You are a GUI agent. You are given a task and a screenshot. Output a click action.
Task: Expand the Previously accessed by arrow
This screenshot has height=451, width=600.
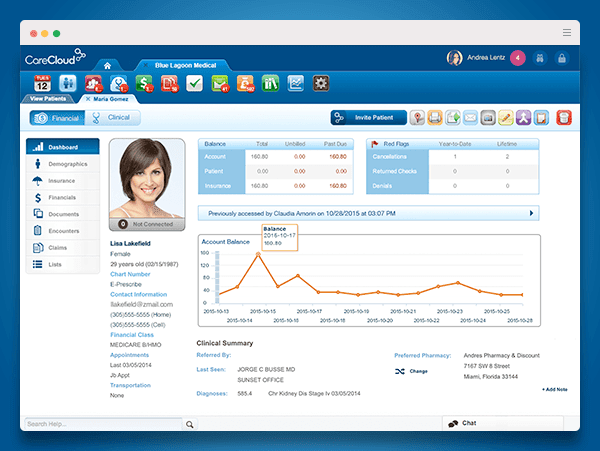point(531,213)
